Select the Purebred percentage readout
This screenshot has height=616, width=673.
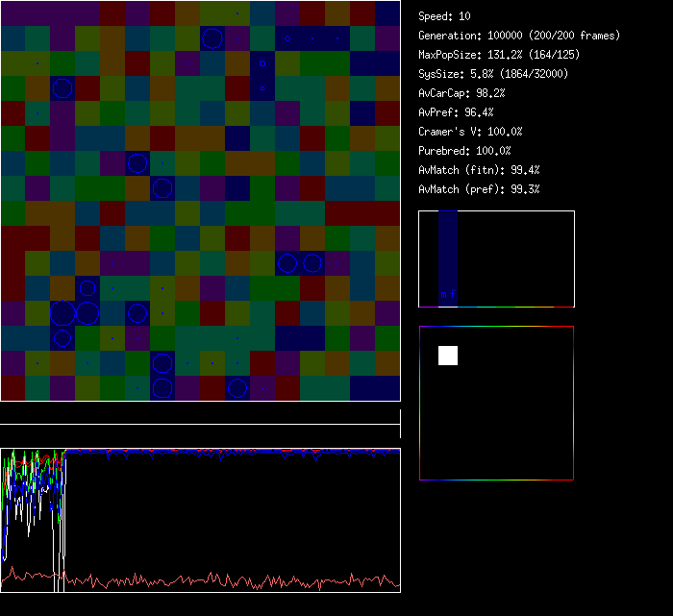coord(464,151)
